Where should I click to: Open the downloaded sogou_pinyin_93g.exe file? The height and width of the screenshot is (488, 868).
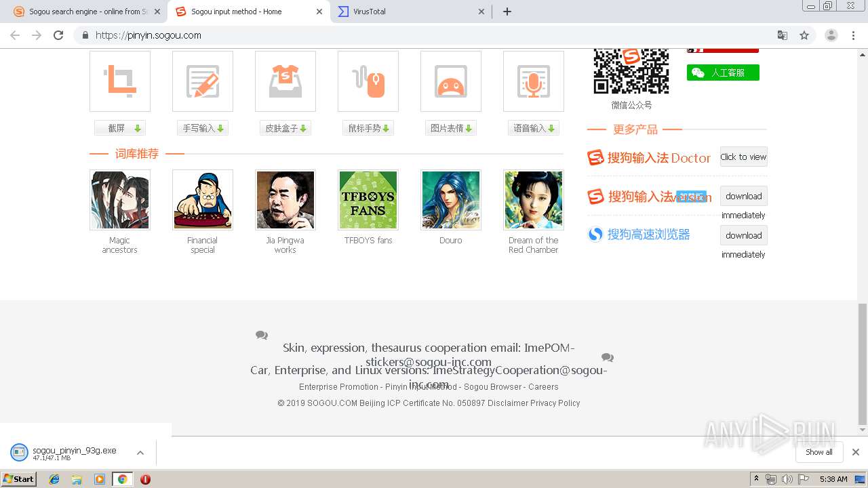pos(64,453)
